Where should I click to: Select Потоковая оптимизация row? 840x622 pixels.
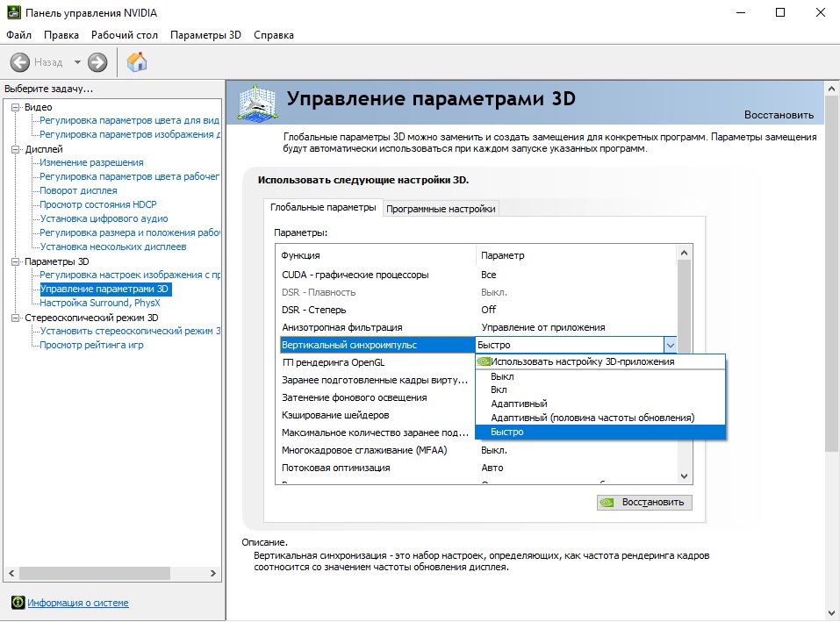[x=477, y=468]
